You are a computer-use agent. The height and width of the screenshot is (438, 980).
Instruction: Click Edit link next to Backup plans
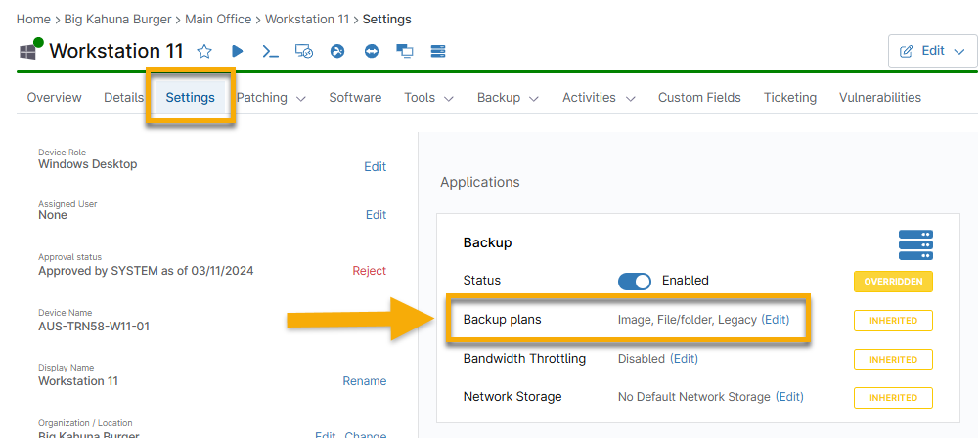tap(775, 320)
